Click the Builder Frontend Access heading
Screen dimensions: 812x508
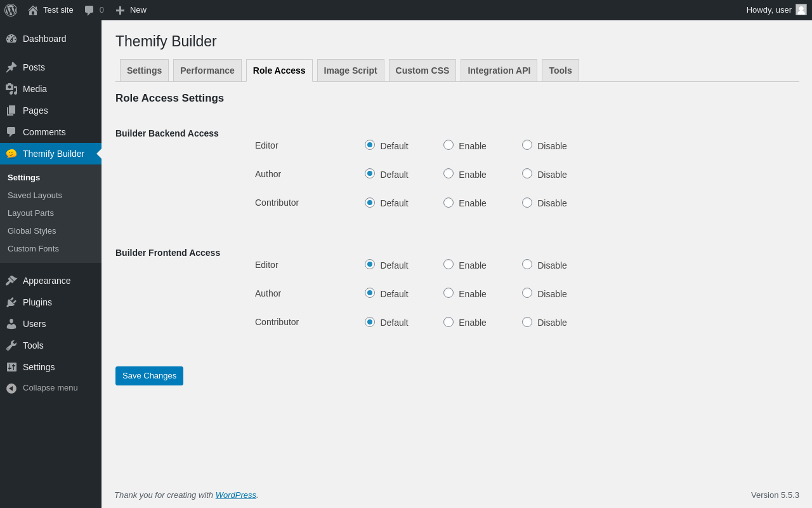[x=167, y=253]
